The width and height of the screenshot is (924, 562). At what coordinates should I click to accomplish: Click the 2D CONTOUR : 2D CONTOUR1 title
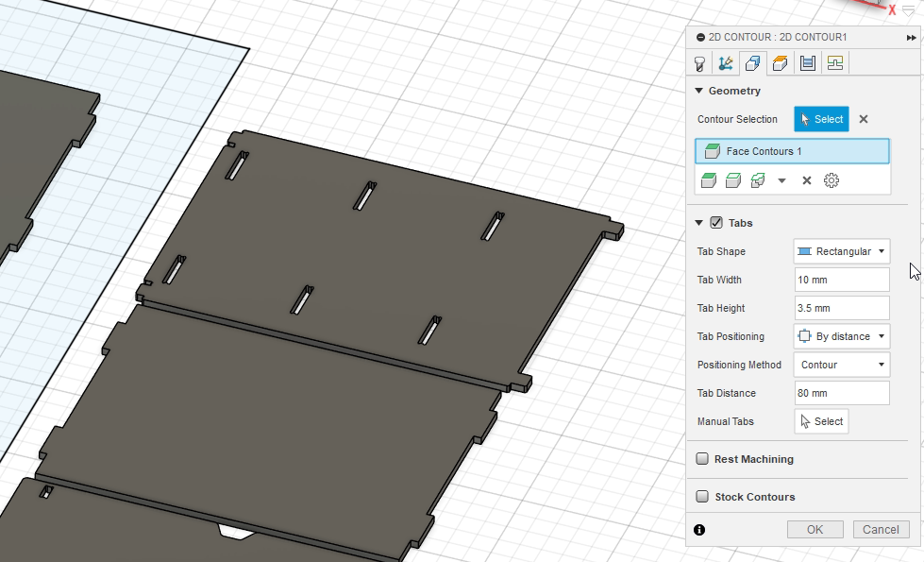click(x=778, y=37)
